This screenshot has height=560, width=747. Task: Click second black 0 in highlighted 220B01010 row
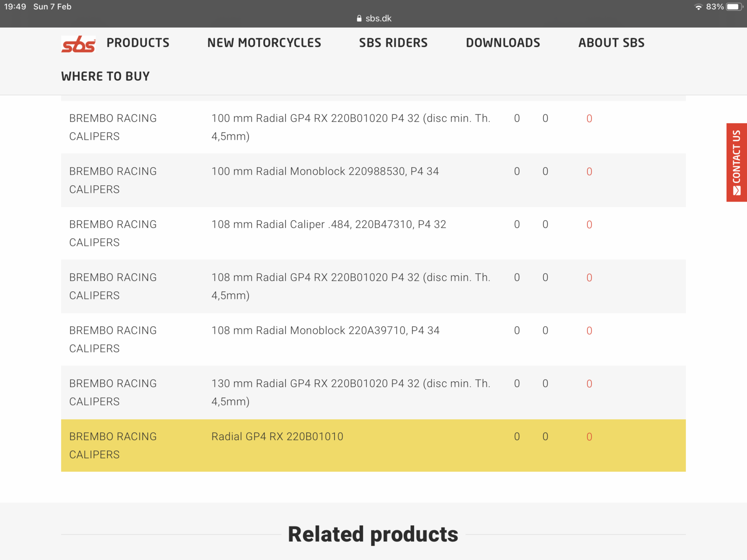(x=545, y=436)
